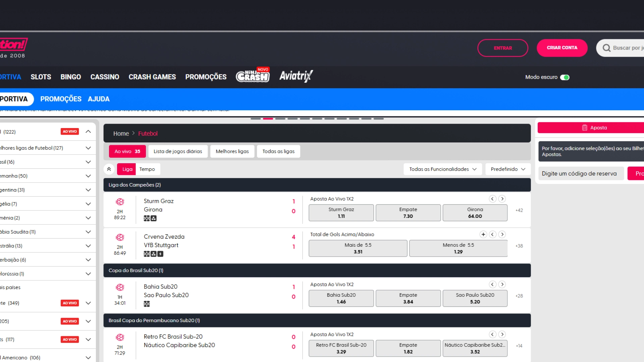Toggle Modo escuro switch
This screenshot has height=362, width=644.
[x=565, y=77]
